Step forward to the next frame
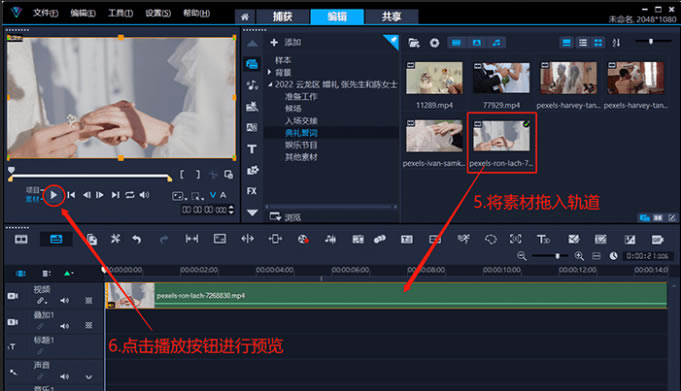 point(100,195)
